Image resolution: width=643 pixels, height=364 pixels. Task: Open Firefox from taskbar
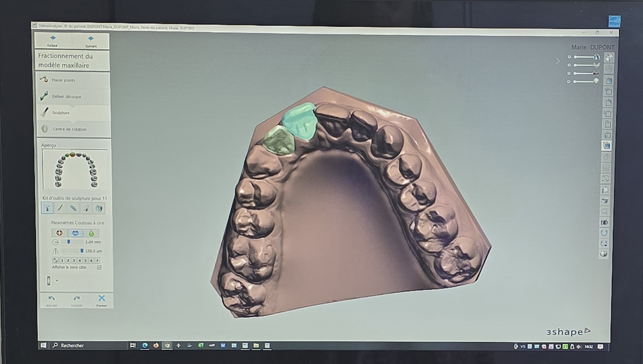pyautogui.click(x=156, y=345)
